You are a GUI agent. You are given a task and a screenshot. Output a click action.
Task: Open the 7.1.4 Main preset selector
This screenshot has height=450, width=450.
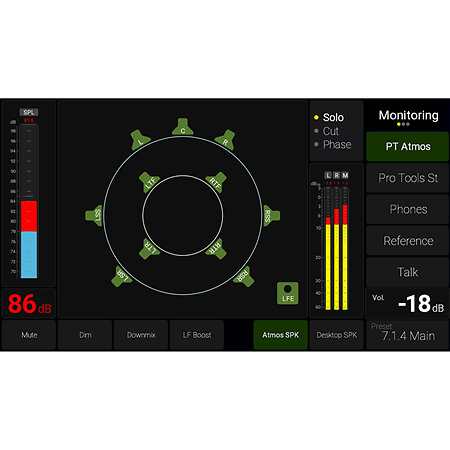pos(407,335)
